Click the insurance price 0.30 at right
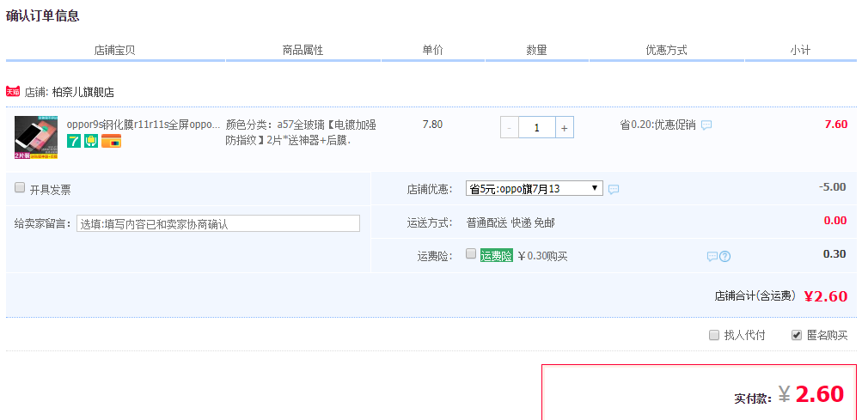Screen dimensions: 868x420 pos(834,254)
